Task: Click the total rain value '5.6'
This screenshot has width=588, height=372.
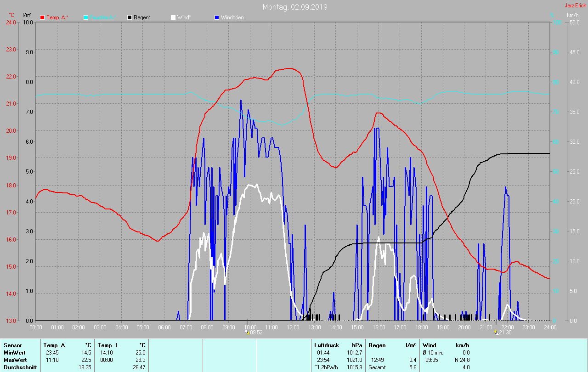Action: (413, 367)
